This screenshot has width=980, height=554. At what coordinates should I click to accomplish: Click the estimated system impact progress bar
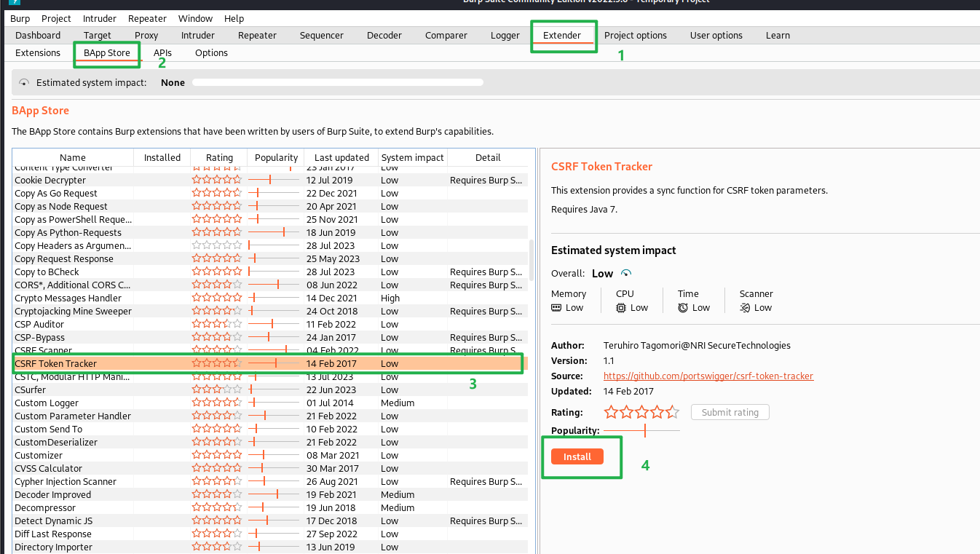337,83
